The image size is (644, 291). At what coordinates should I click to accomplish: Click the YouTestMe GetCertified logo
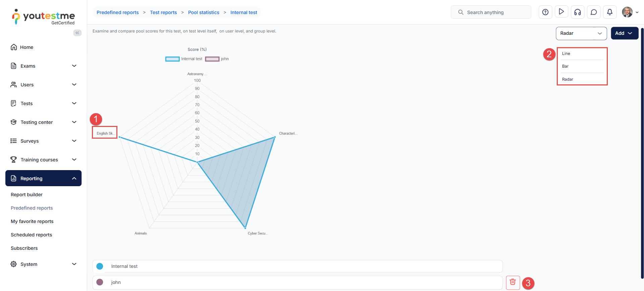point(44,17)
